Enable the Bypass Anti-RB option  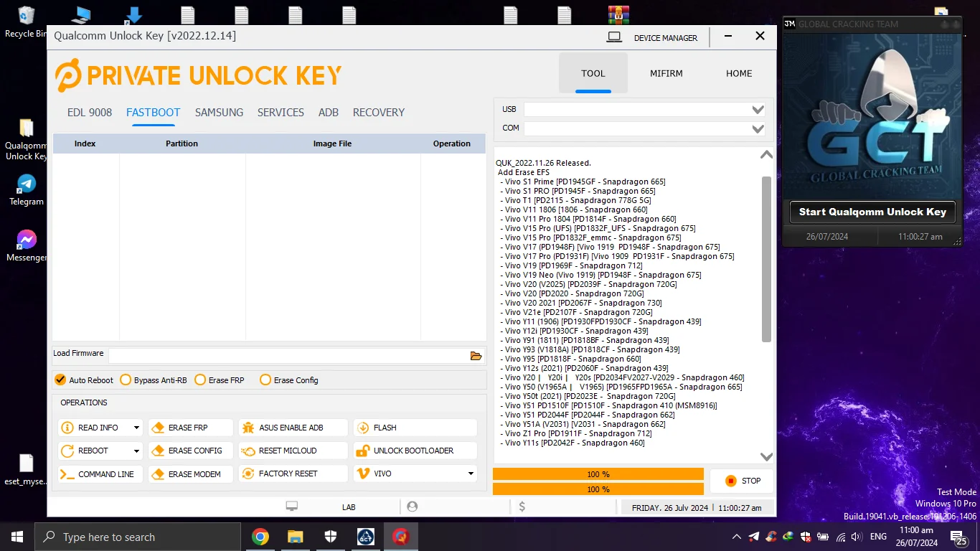[126, 380]
